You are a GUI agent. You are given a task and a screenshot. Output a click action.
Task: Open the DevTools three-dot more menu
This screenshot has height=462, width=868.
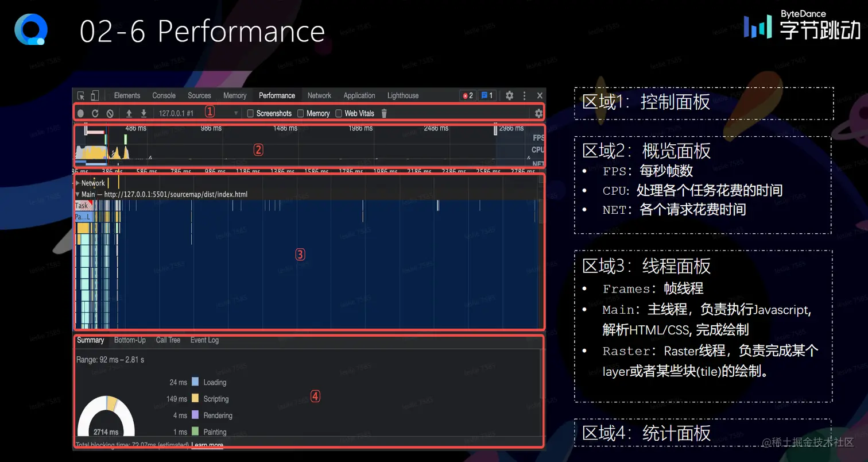(x=524, y=95)
